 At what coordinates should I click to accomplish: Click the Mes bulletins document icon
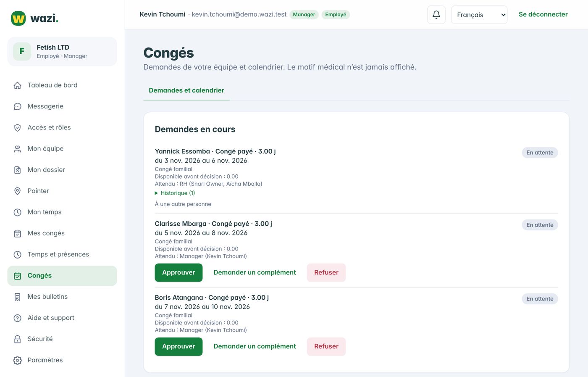point(17,297)
